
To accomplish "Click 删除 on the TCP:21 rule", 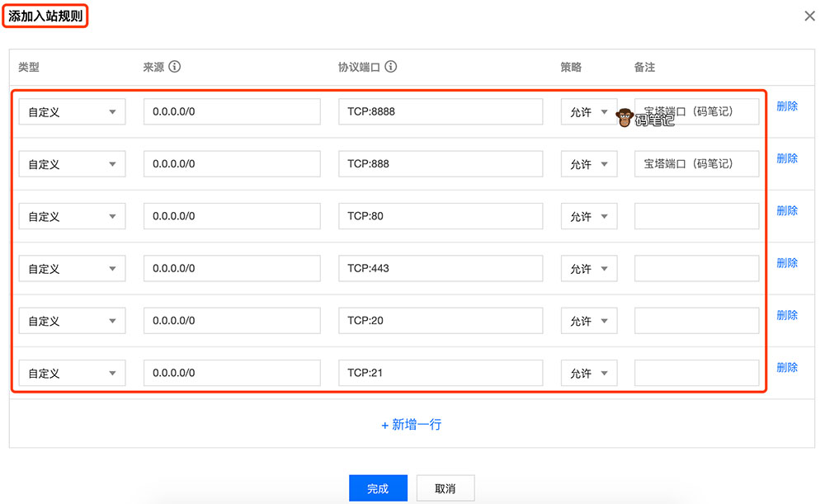I will tap(786, 367).
